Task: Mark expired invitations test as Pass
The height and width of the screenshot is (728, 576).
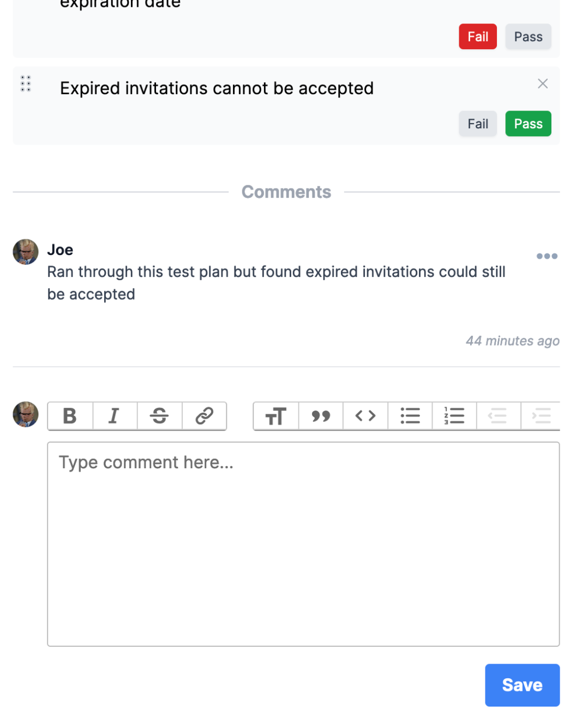Action: [x=528, y=124]
